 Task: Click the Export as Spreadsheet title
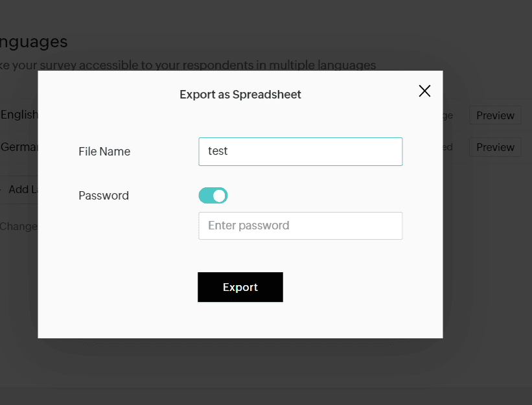[240, 95]
